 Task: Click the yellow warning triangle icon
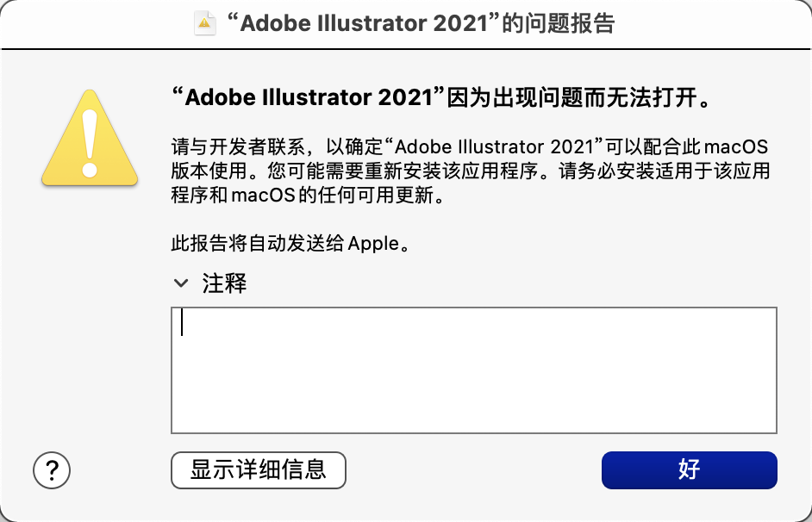click(90, 138)
